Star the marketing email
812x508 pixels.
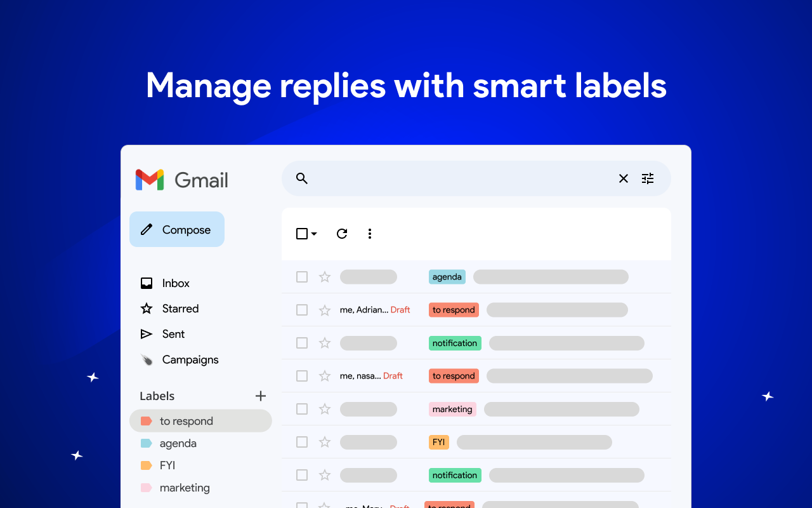(325, 409)
